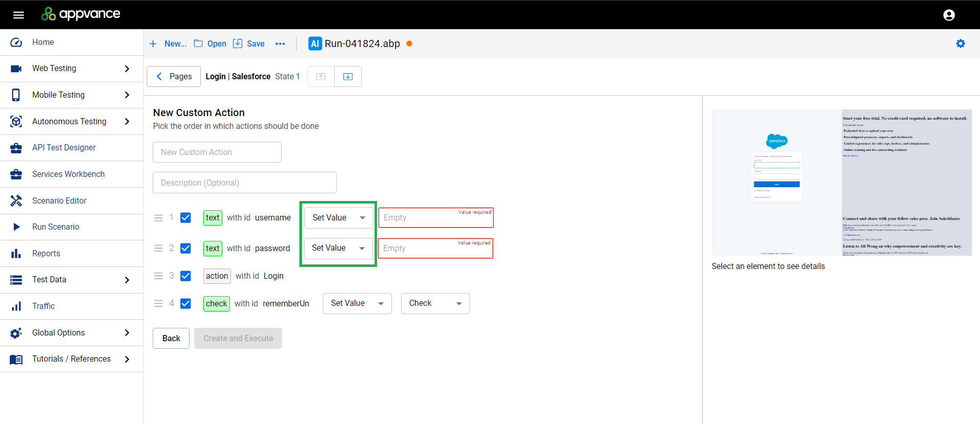Expand the Mobile Testing submenu arrow
This screenshot has width=980, height=424.
[127, 95]
